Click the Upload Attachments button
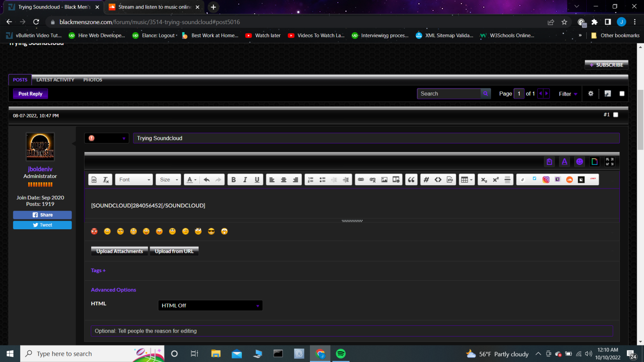The height and width of the screenshot is (362, 644). (x=119, y=251)
